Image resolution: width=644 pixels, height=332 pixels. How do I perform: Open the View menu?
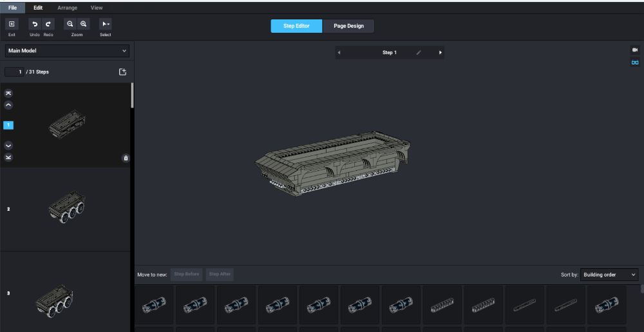(97, 8)
